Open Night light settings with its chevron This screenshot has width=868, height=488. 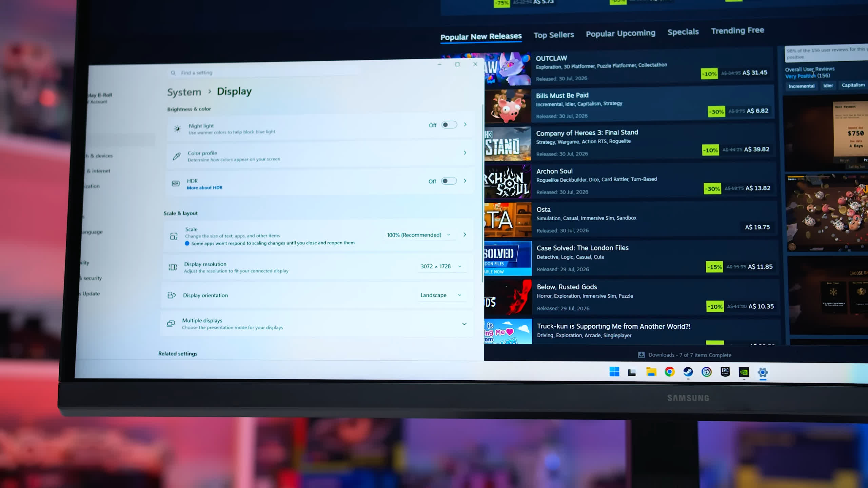(465, 124)
